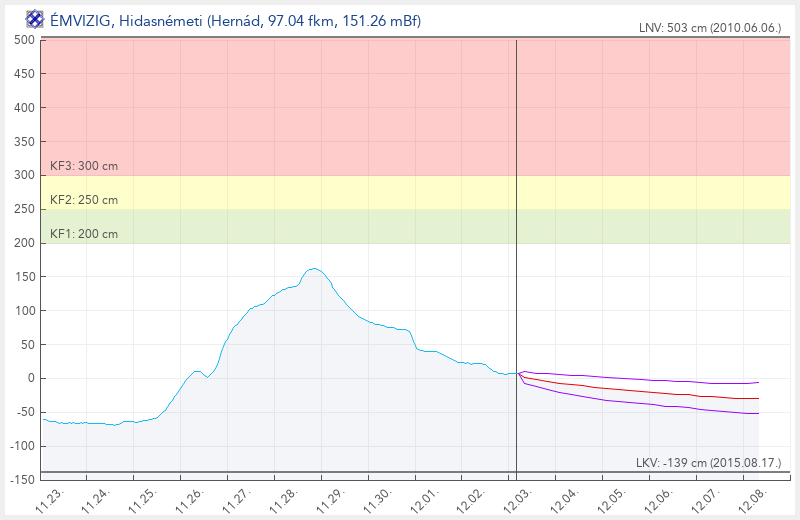800x520 pixels.
Task: Click the peak of the blue water level curve
Action: point(314,268)
